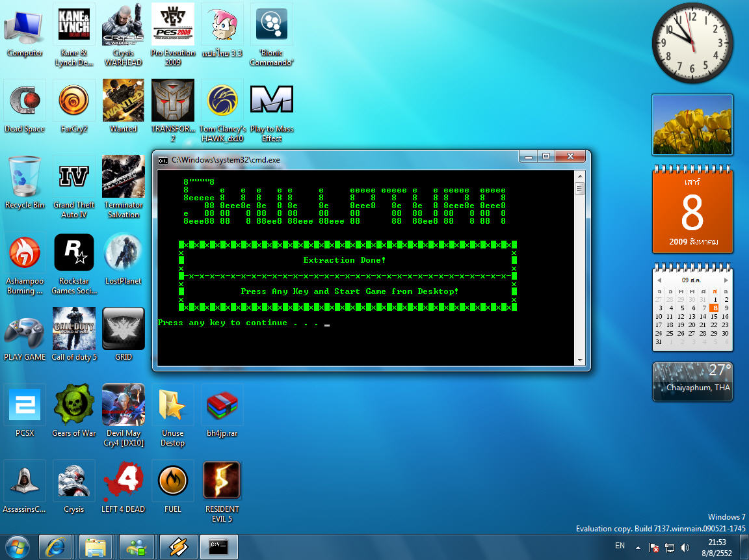The image size is (749, 560).
Task: Select day 22 in calendar gadget
Action: tap(714, 325)
